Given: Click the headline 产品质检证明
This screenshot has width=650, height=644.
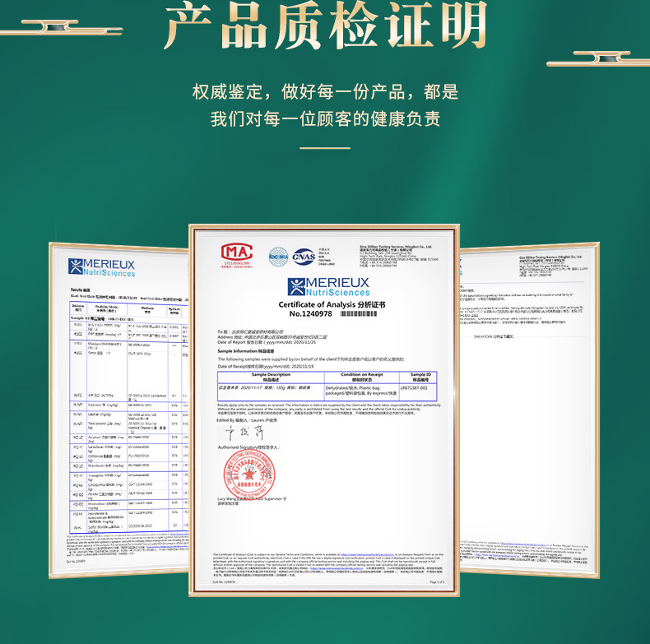Looking at the screenshot, I should pyautogui.click(x=326, y=25).
